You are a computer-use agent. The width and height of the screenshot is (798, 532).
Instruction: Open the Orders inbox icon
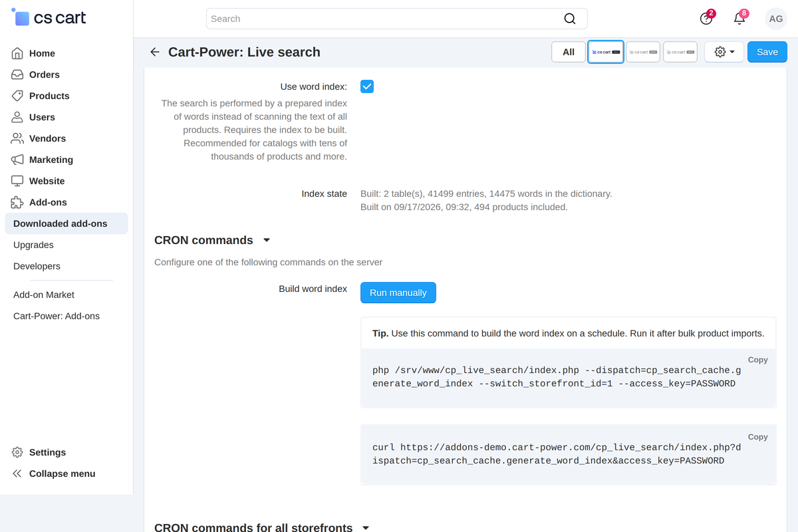(17, 74)
